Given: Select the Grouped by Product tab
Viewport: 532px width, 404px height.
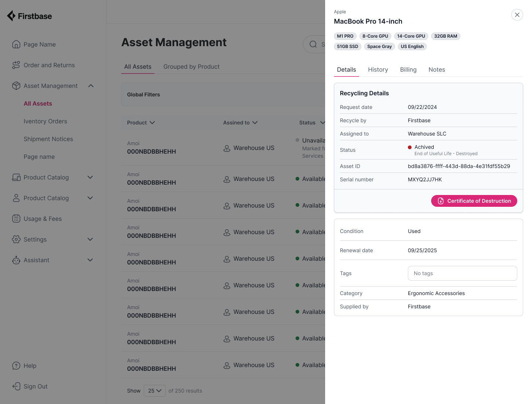Looking at the screenshot, I should [x=191, y=67].
